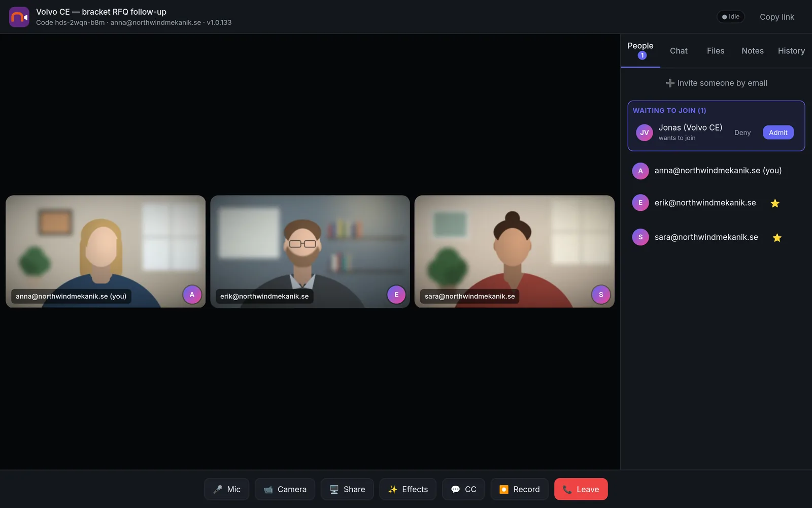812x508 pixels.
Task: Toggle closed captions with CC
Action: (463, 489)
